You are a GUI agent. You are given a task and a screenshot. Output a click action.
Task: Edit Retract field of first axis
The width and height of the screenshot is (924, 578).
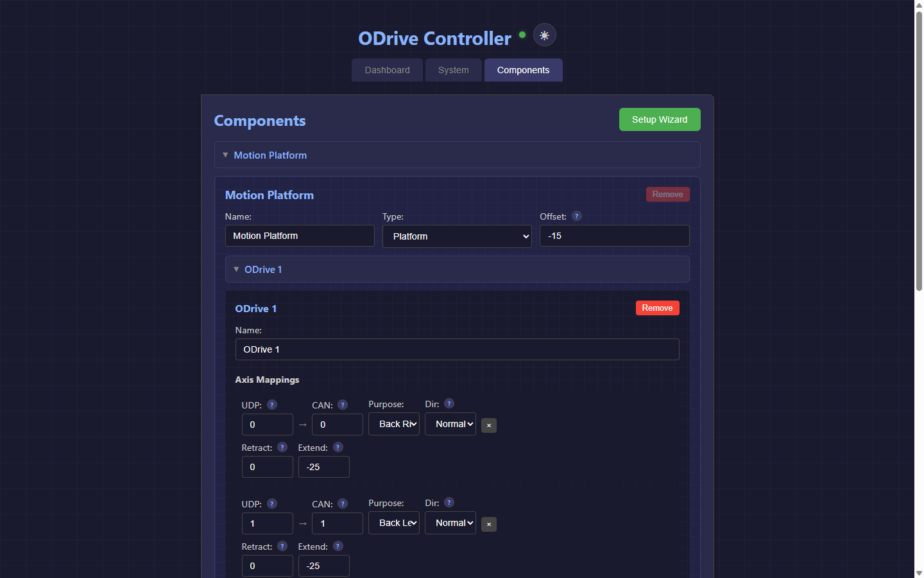point(268,467)
